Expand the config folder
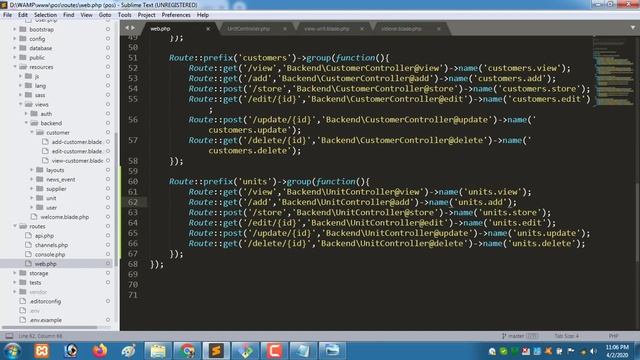The height and width of the screenshot is (360, 640). point(15,39)
